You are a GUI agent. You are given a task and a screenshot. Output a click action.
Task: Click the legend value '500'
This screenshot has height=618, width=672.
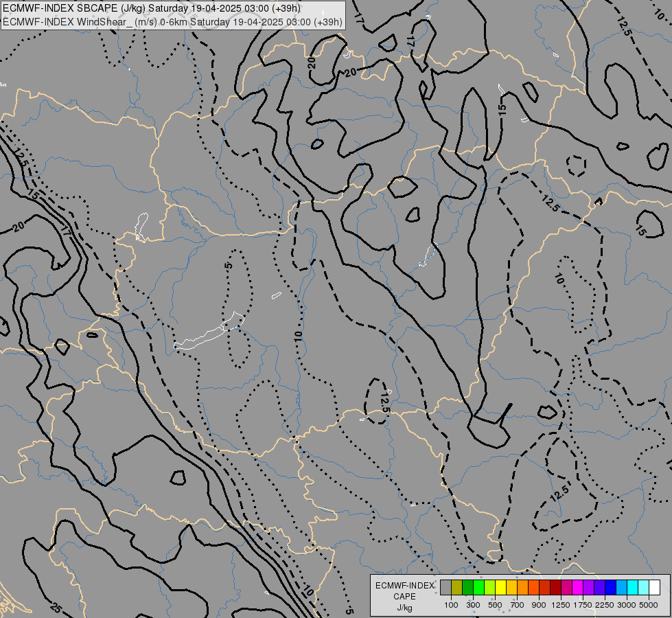click(495, 605)
